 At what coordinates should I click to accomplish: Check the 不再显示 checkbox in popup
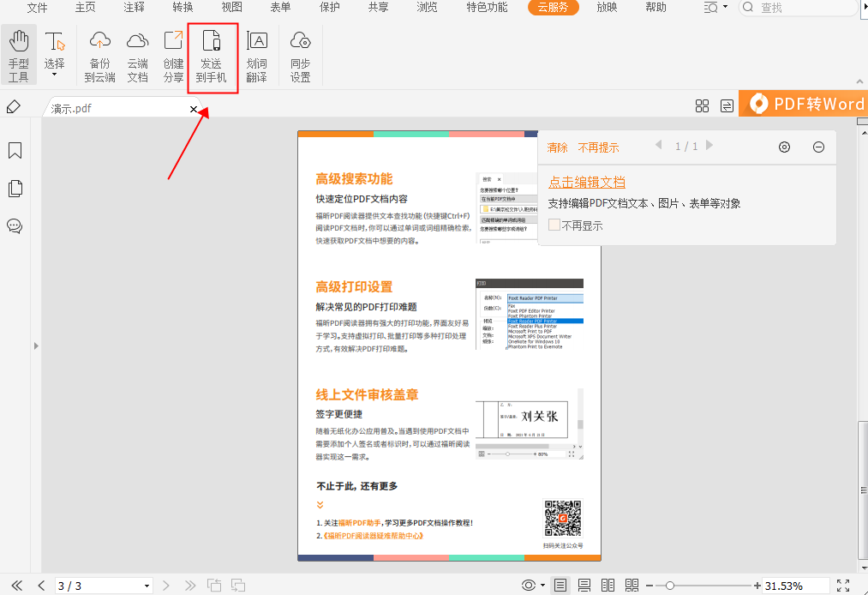[x=553, y=224]
